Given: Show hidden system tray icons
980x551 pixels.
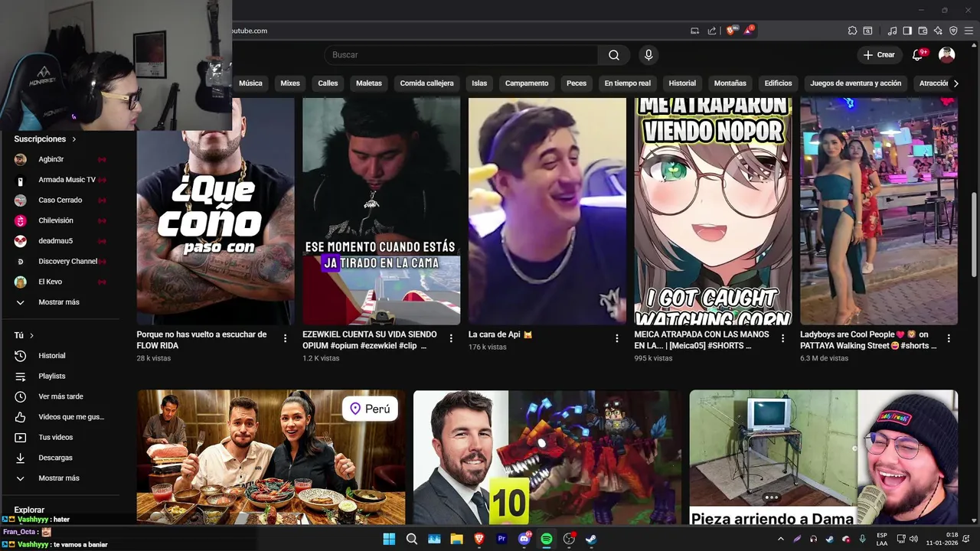Looking at the screenshot, I should pos(781,539).
